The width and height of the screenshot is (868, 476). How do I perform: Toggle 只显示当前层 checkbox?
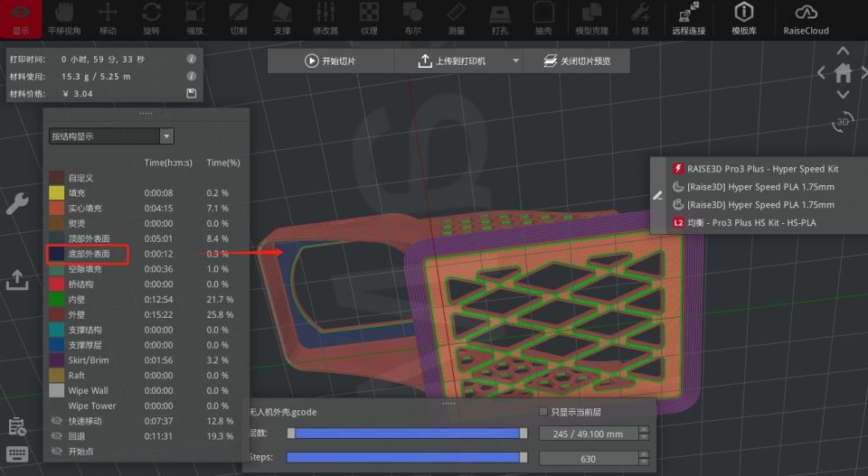(x=543, y=412)
